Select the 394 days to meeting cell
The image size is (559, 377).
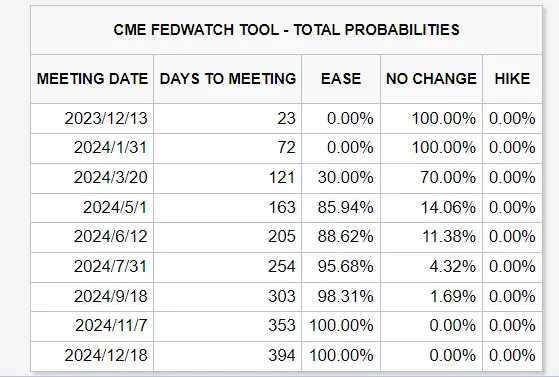[228, 356]
